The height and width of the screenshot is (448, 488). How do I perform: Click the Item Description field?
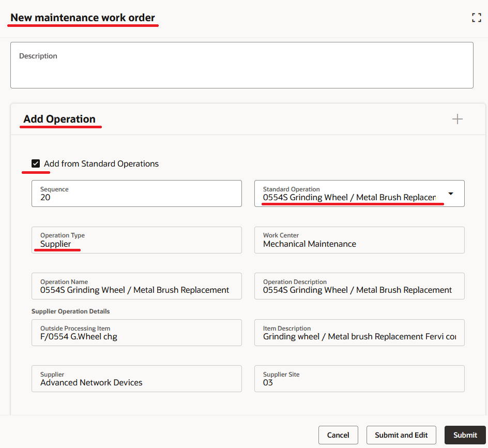pos(359,333)
